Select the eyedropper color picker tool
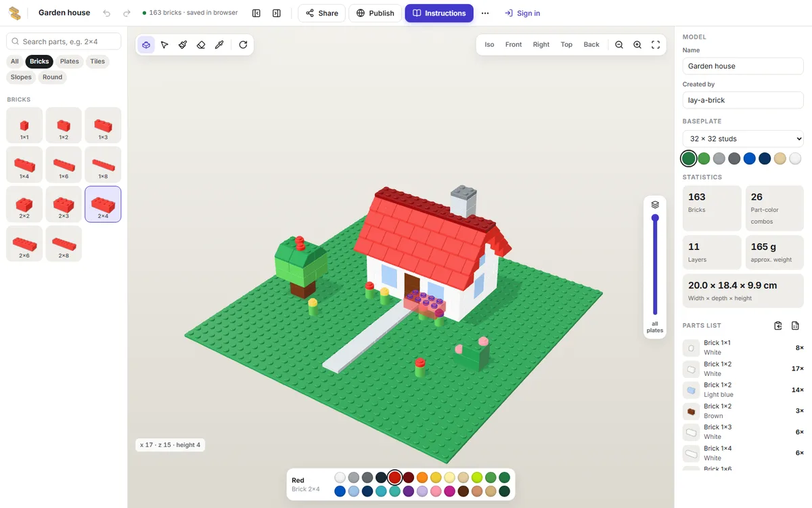The width and height of the screenshot is (812, 508). pyautogui.click(x=219, y=45)
